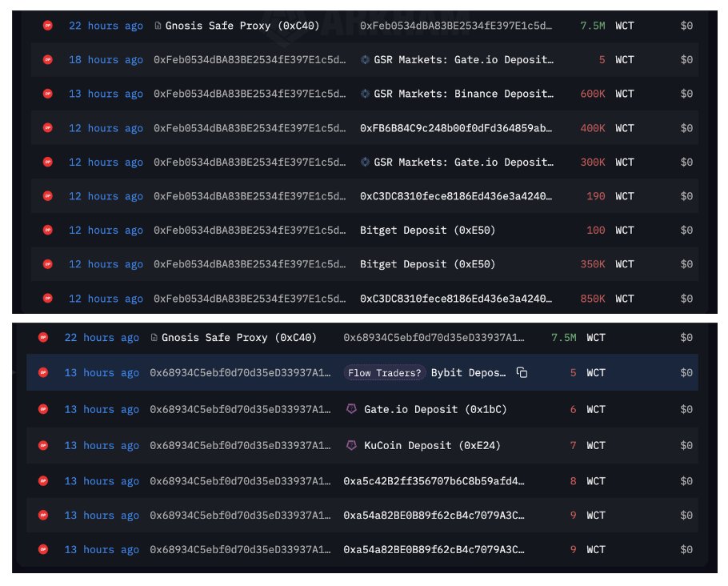This screenshot has height=586, width=728.
Task: Click the red chain icon on the 850K WCT row
Action: [x=47, y=298]
